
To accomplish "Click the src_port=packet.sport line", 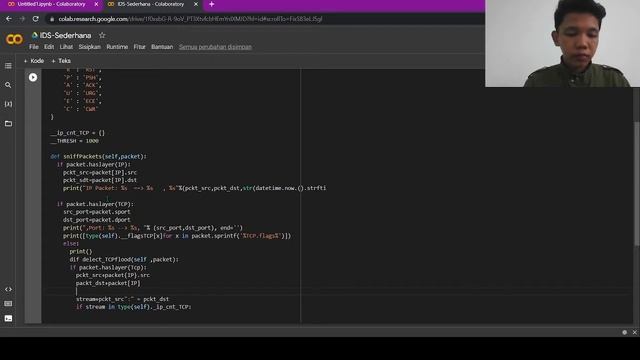I will click(97, 212).
